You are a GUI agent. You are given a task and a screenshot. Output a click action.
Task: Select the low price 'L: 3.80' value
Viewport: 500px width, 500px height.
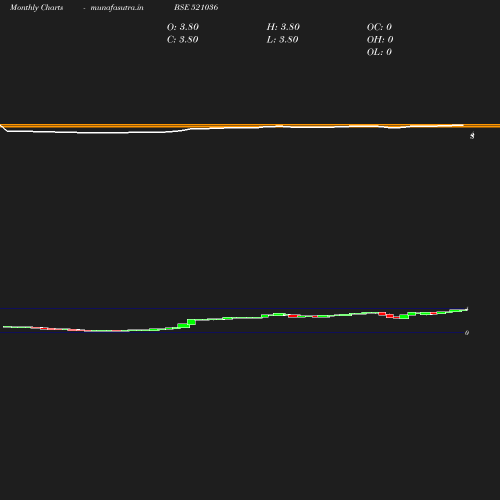click(282, 39)
